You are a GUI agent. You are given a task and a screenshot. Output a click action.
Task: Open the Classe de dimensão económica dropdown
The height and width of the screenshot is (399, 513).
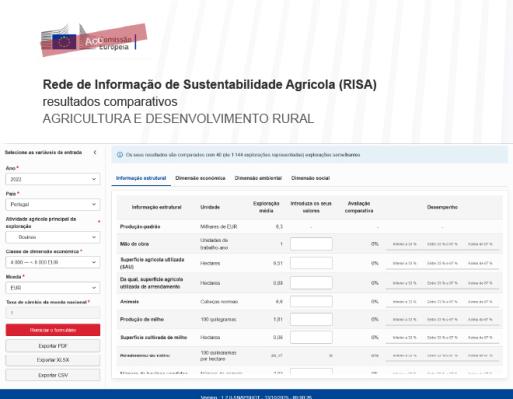click(53, 262)
